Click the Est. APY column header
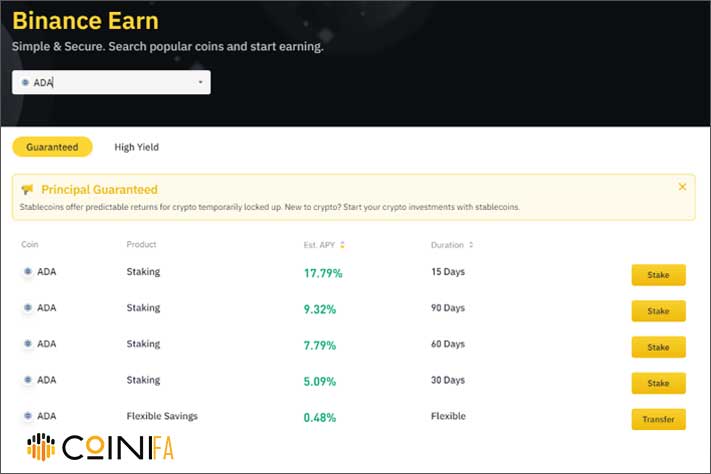This screenshot has height=474, width=711. [x=319, y=245]
